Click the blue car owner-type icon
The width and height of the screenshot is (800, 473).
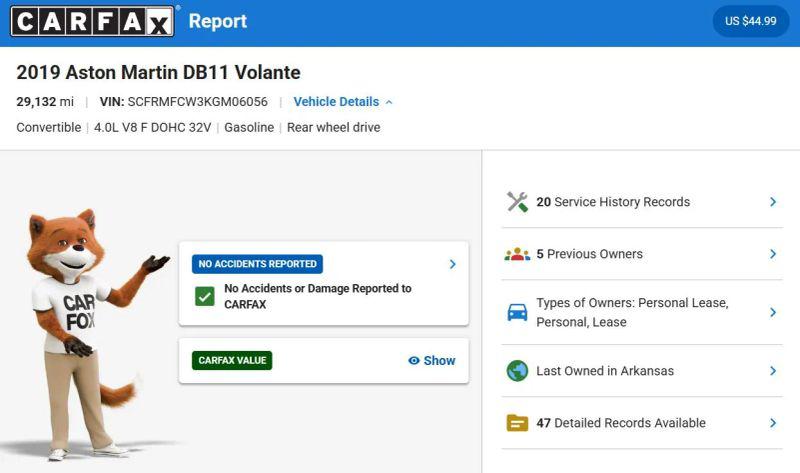(517, 312)
